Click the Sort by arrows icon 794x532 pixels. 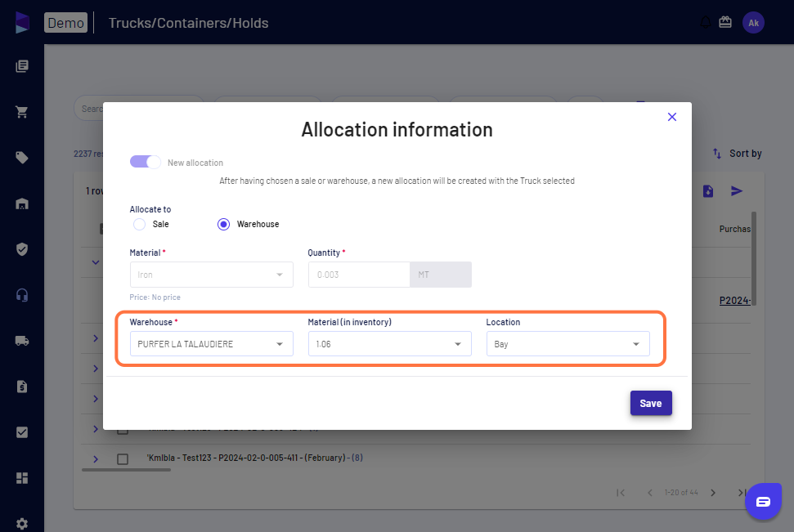tap(717, 154)
